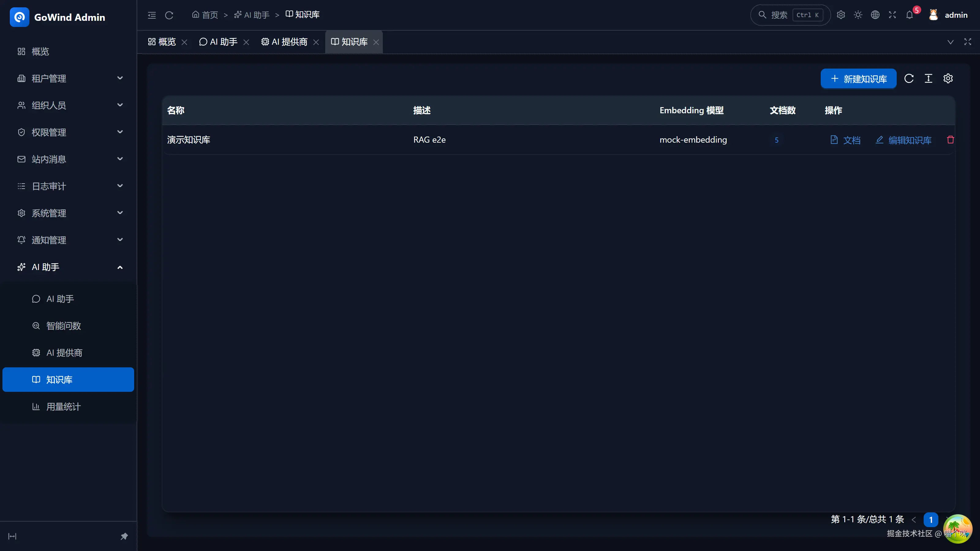This screenshot has height=551, width=980.
Task: Toggle the sidebar pin icon
Action: point(124,536)
